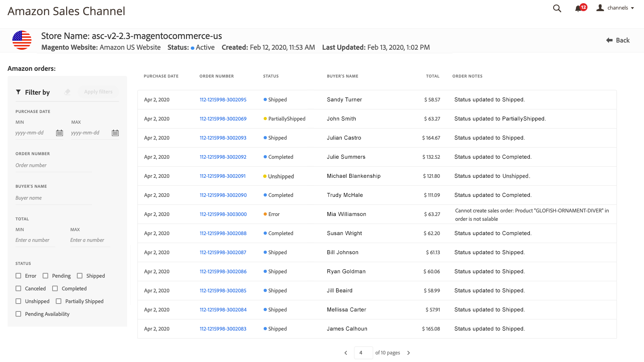This screenshot has width=644, height=362.
Task: Click the orange Error status for Mia Williamson
Action: [272, 214]
